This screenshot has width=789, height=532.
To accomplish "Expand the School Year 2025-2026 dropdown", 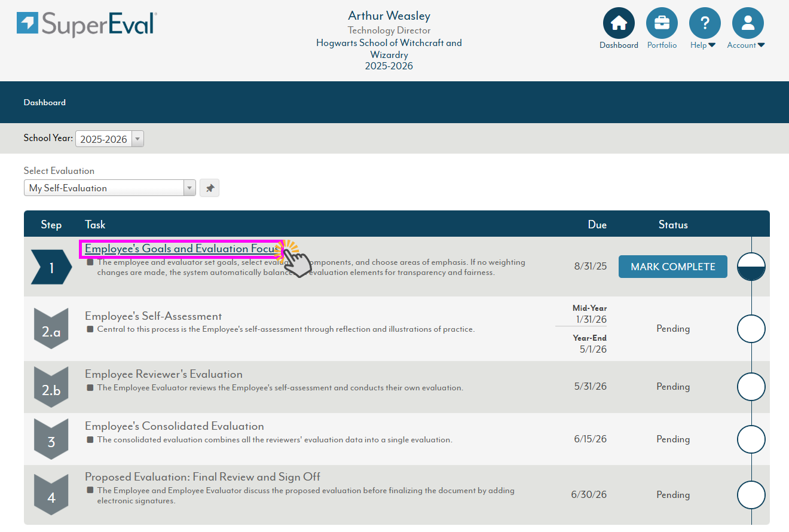I will tap(109, 139).
